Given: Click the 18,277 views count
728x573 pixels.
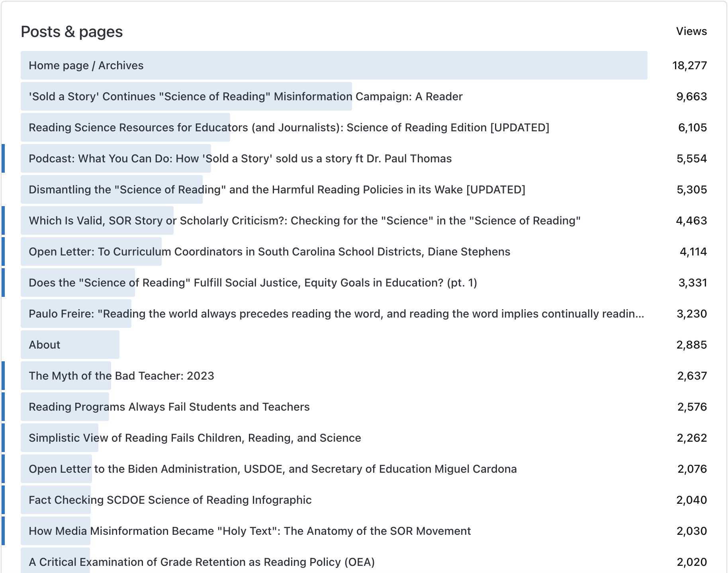Looking at the screenshot, I should click(689, 65).
